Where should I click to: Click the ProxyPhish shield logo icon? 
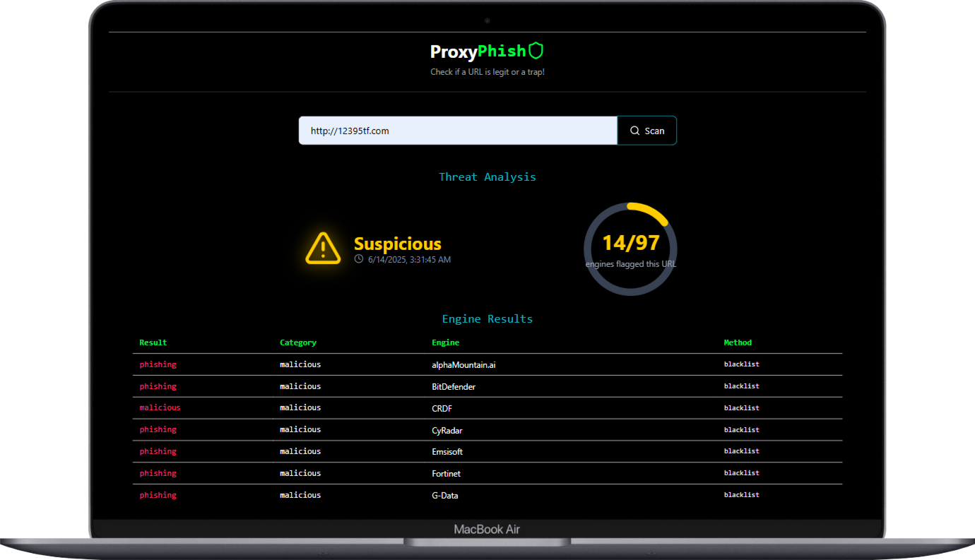pos(536,51)
